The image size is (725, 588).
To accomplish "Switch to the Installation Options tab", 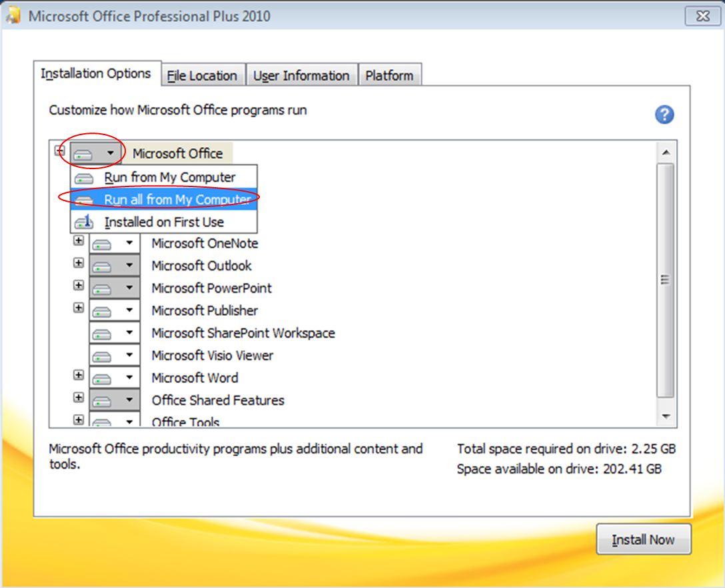I will (x=96, y=73).
